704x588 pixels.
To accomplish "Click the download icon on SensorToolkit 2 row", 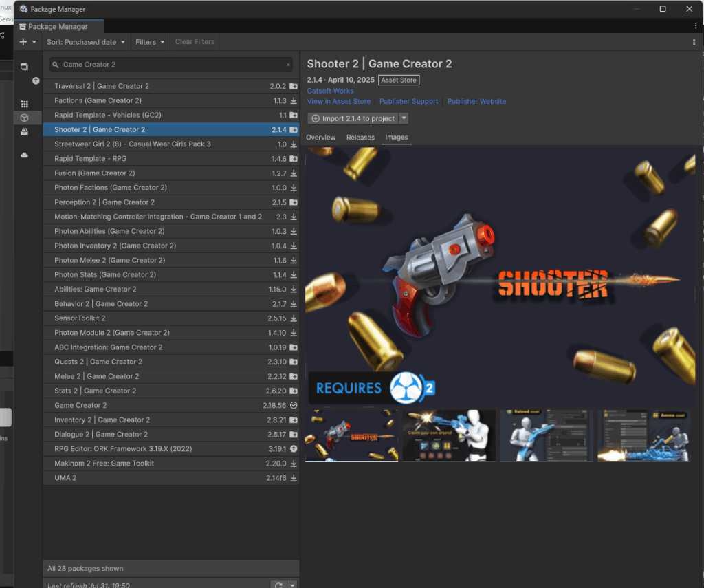I will point(293,318).
